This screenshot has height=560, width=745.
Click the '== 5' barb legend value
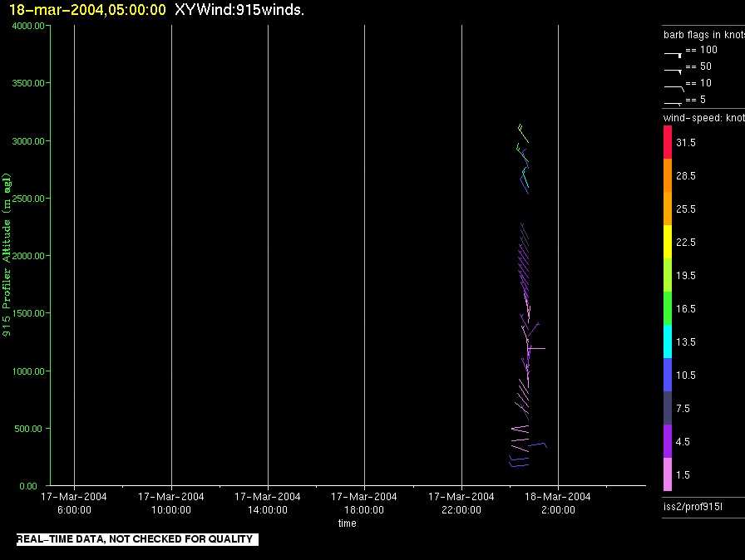[696, 100]
